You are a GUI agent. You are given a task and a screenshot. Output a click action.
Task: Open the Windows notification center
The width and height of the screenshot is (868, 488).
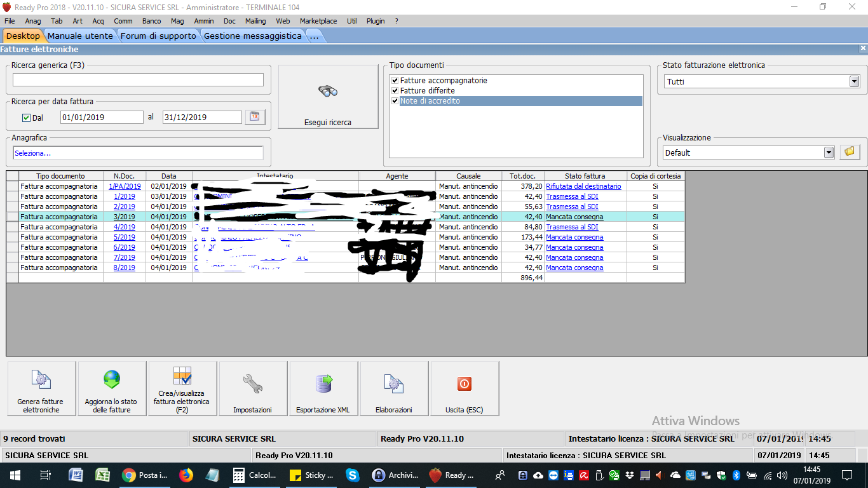point(846,475)
